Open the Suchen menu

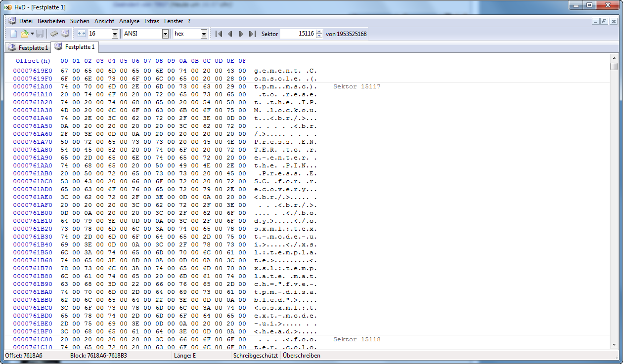80,21
